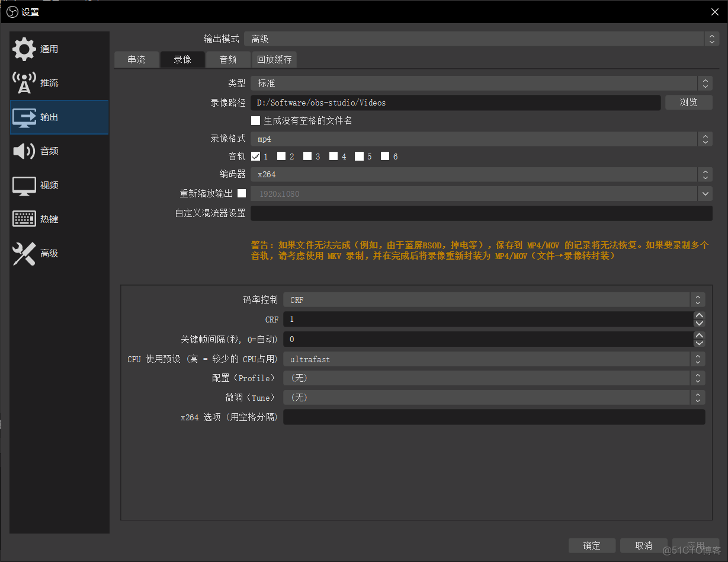This screenshot has width=728, height=562.
Task: Open the 推流 broadcast antenna icon
Action: [24, 83]
